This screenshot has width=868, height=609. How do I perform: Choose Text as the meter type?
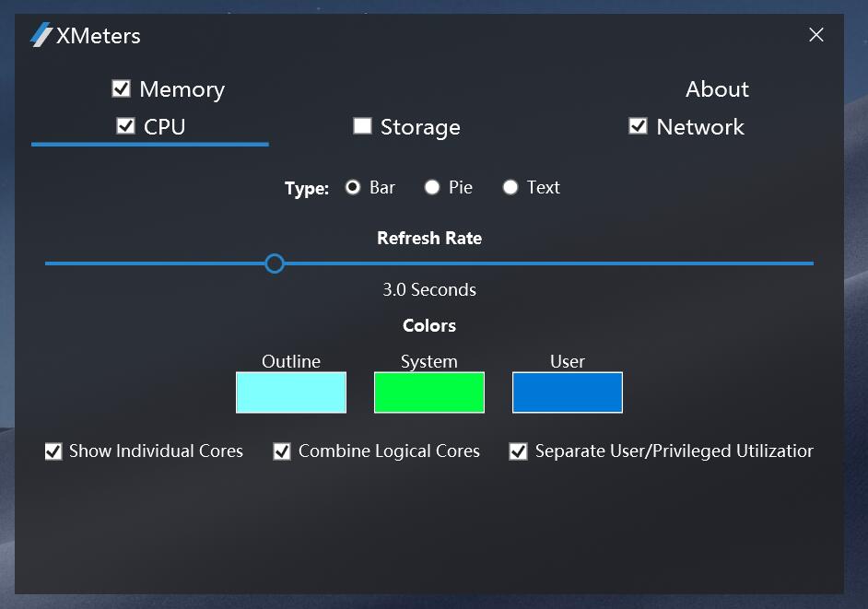[x=510, y=187]
